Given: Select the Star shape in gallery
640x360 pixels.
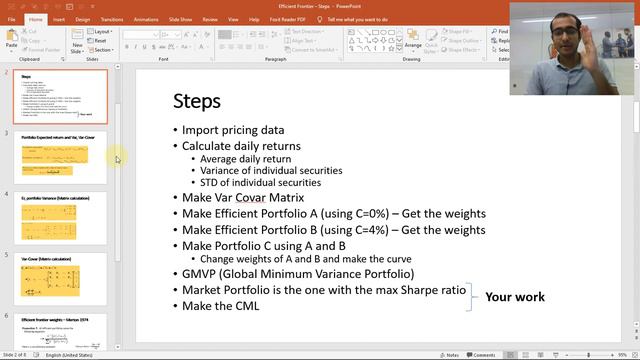Looking at the screenshot, I should click(391, 49).
